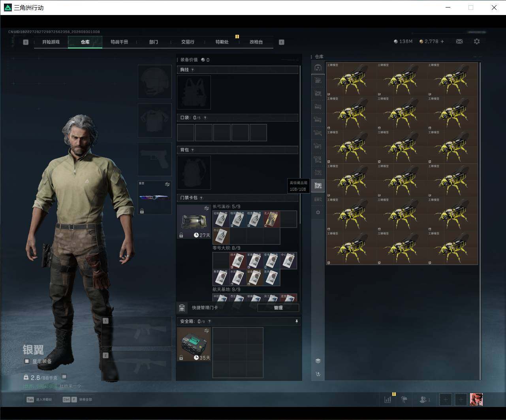
Task: Select the empty 胸挂 chest rig slot
Action: pos(194,92)
